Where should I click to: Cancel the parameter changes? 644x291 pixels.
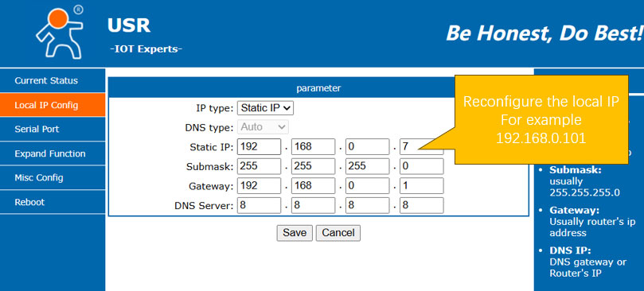pos(338,233)
